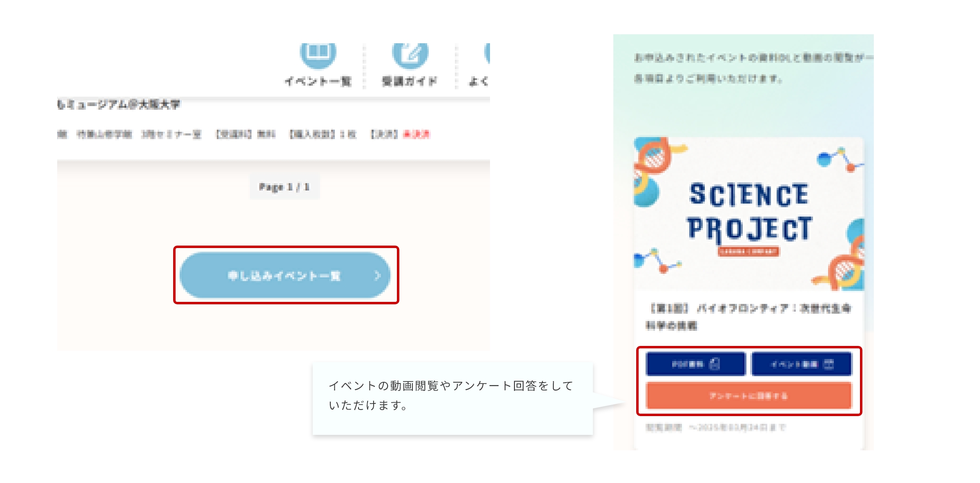Click the orange アンケートに回答する button
This screenshot has height=483, width=980.
[749, 396]
